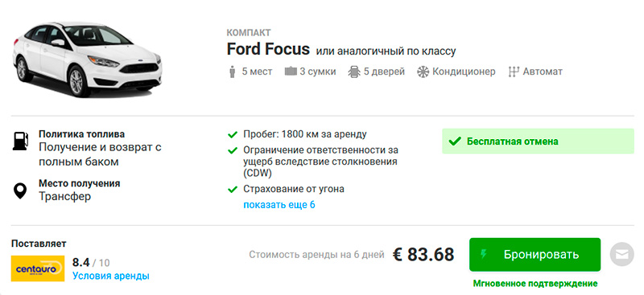Click the luggage bags icon

pyautogui.click(x=291, y=72)
